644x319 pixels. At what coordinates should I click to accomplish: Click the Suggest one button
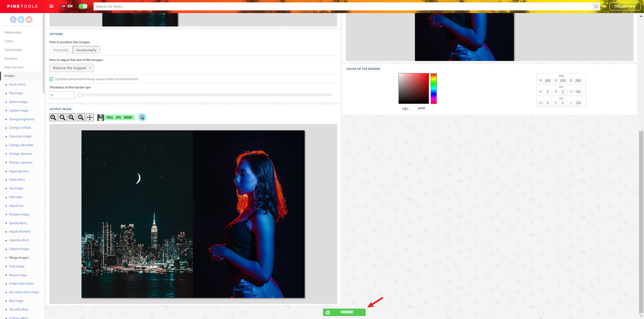625,7
